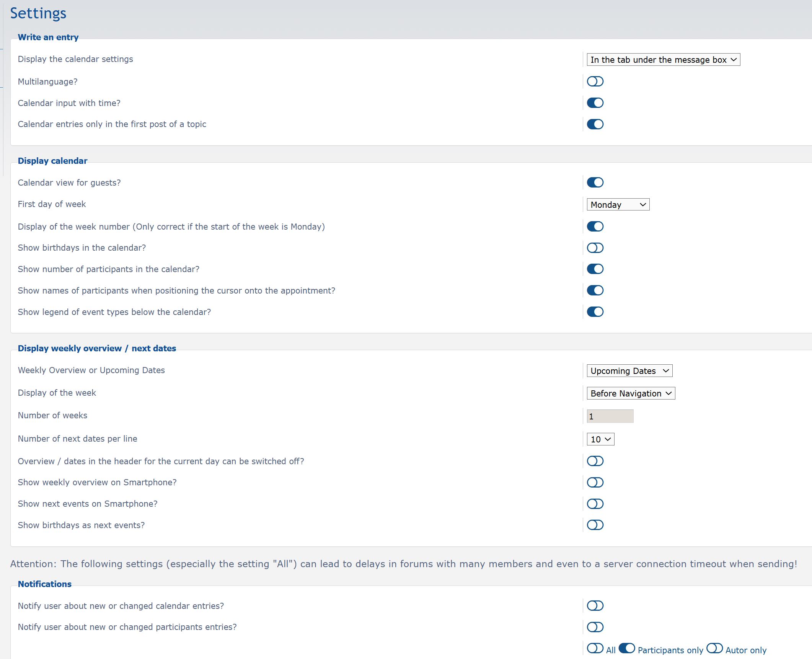
Task: Toggle display of the week number
Action: (595, 227)
